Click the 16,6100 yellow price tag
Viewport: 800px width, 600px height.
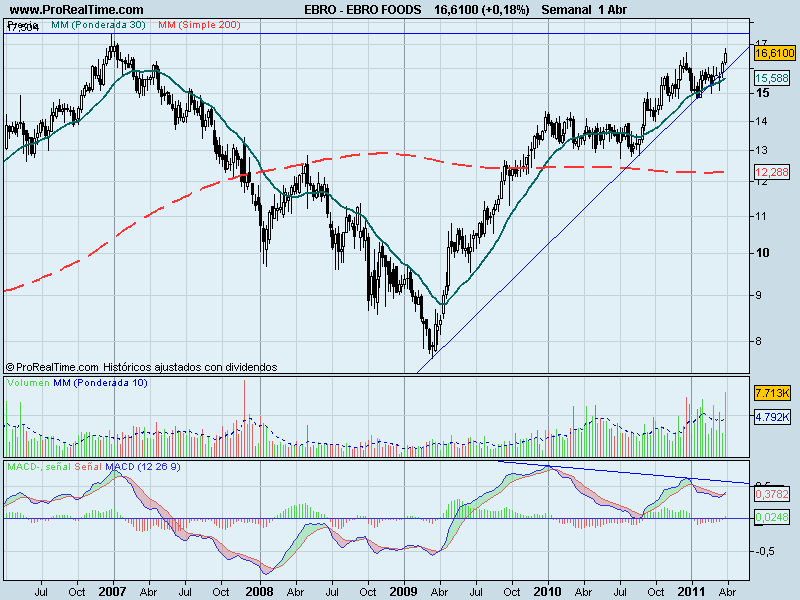pos(774,53)
